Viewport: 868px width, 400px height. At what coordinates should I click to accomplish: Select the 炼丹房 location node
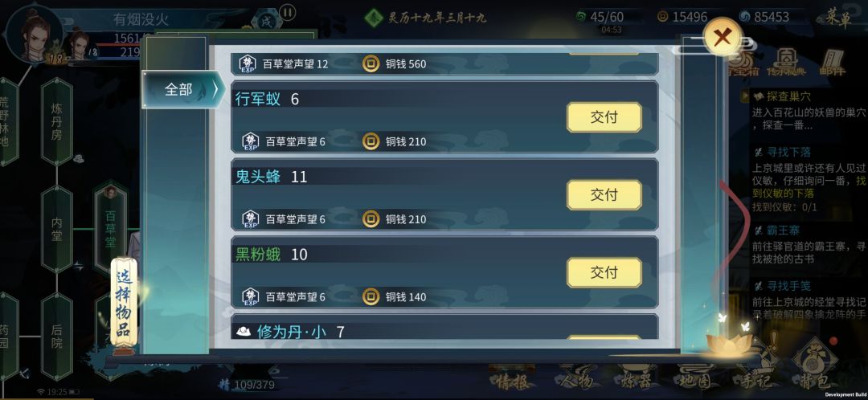point(57,120)
